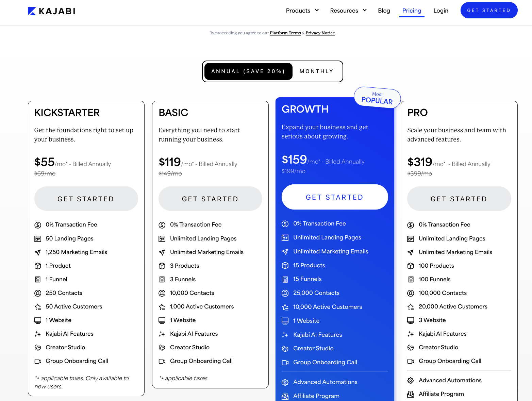Screen dimensions: 532x401
Task: Click Growth 10,000 Active Customers star icon
Action: click(285, 307)
